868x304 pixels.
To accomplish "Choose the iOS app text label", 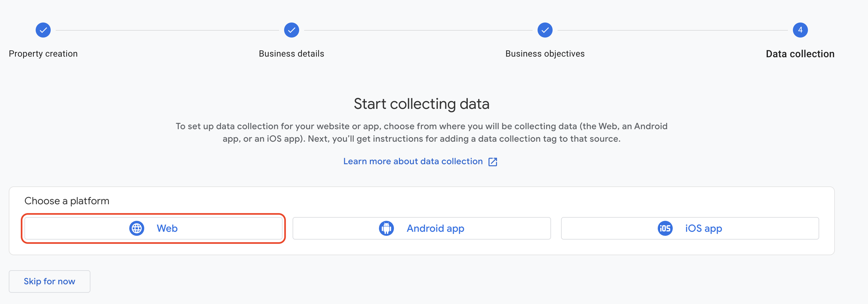I will (x=703, y=228).
